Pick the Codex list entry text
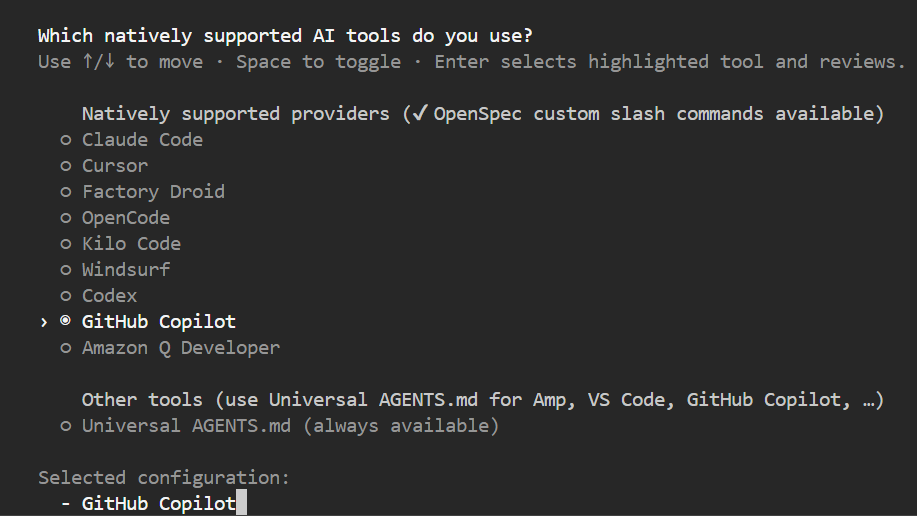 (110, 296)
